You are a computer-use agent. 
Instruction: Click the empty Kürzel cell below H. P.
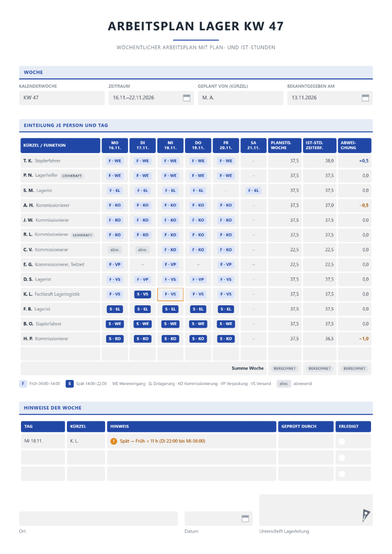click(61, 354)
